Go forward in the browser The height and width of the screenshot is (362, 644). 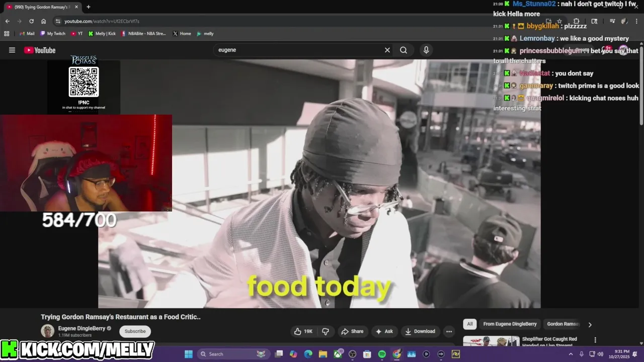[x=19, y=21]
